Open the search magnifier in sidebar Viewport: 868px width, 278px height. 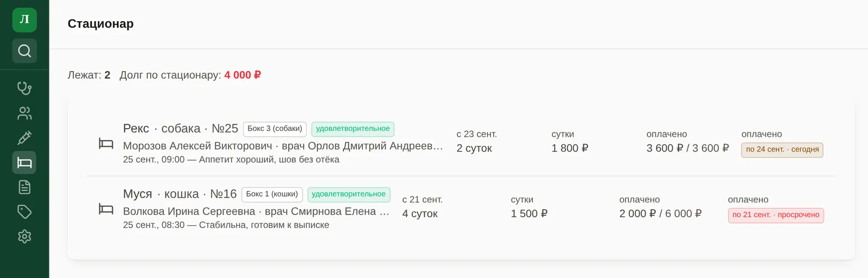click(x=24, y=50)
